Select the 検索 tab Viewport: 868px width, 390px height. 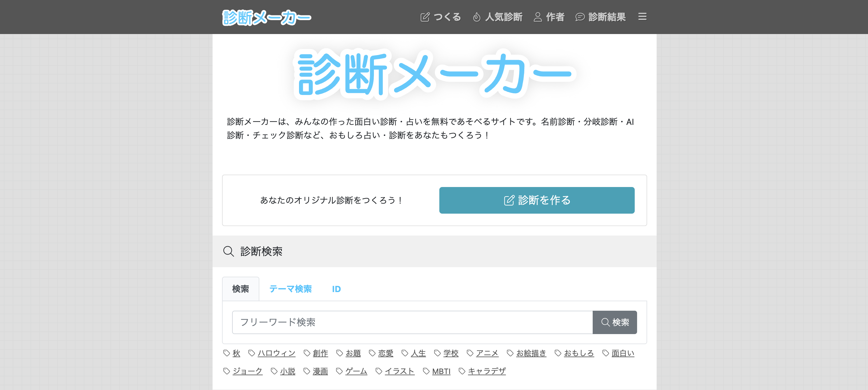point(240,289)
